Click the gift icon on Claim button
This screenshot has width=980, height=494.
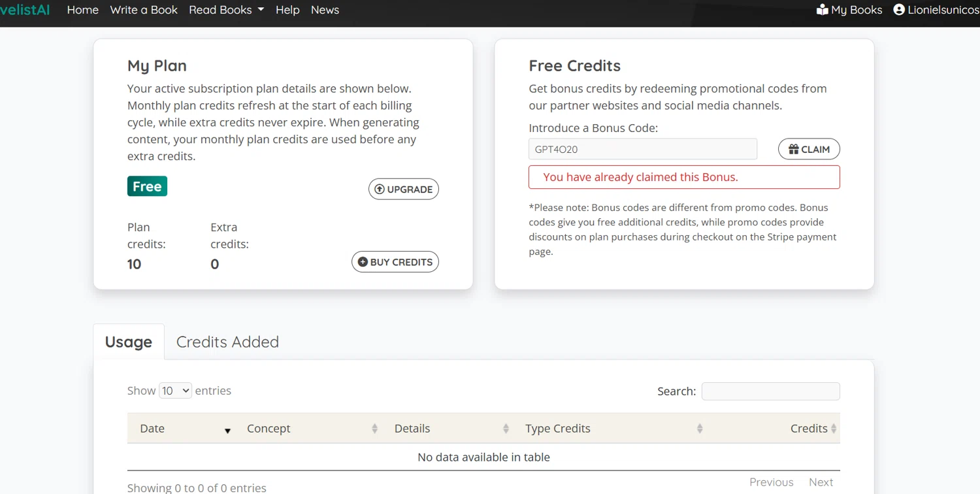794,149
